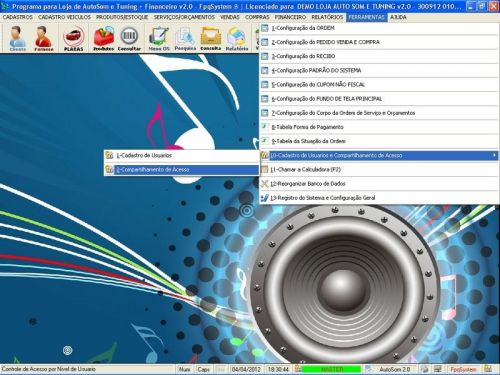Open the Consulta file box icon
The height and width of the screenshot is (375, 500).
click(211, 38)
